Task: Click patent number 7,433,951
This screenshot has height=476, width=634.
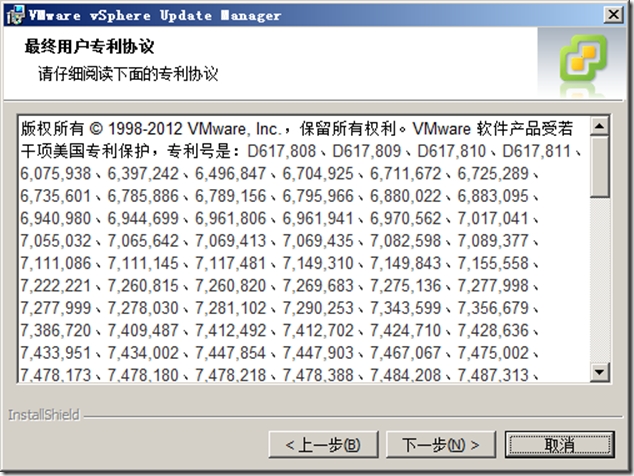Action: click(56, 353)
